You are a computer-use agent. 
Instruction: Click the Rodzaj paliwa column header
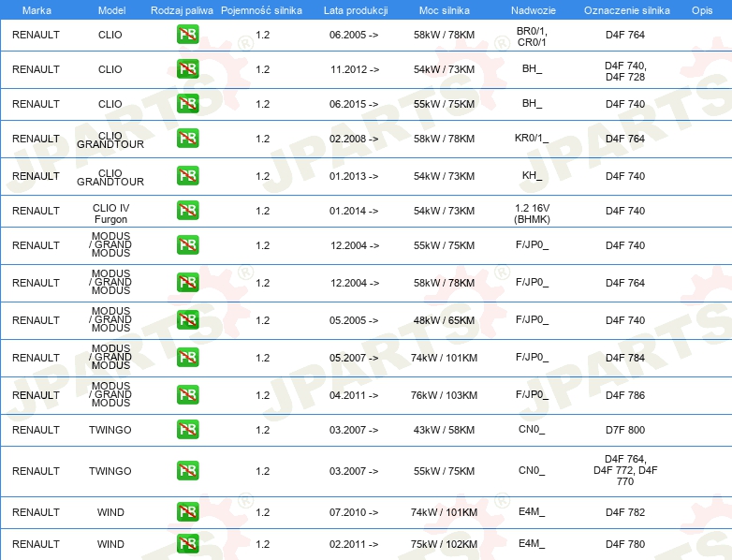click(x=182, y=10)
